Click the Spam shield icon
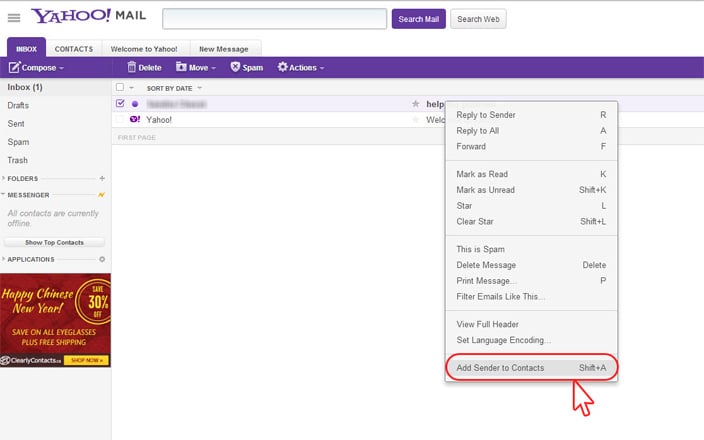Viewport: 704px width, 440px height. (235, 67)
